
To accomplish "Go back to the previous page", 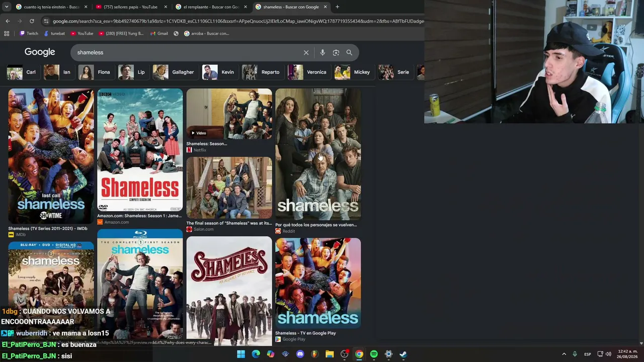I will 8,21.
